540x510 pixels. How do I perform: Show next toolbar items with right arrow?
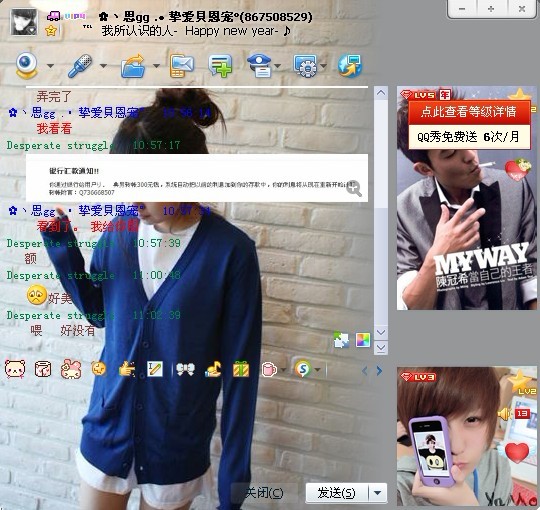pos(380,371)
